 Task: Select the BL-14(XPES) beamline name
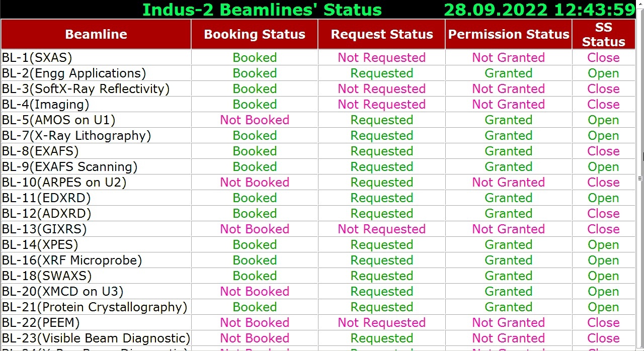tap(40, 244)
